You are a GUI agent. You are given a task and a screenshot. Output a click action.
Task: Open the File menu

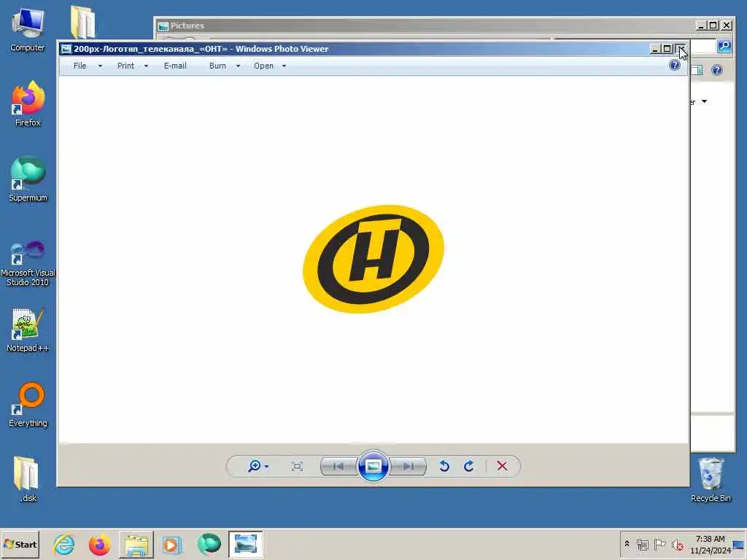(x=80, y=66)
